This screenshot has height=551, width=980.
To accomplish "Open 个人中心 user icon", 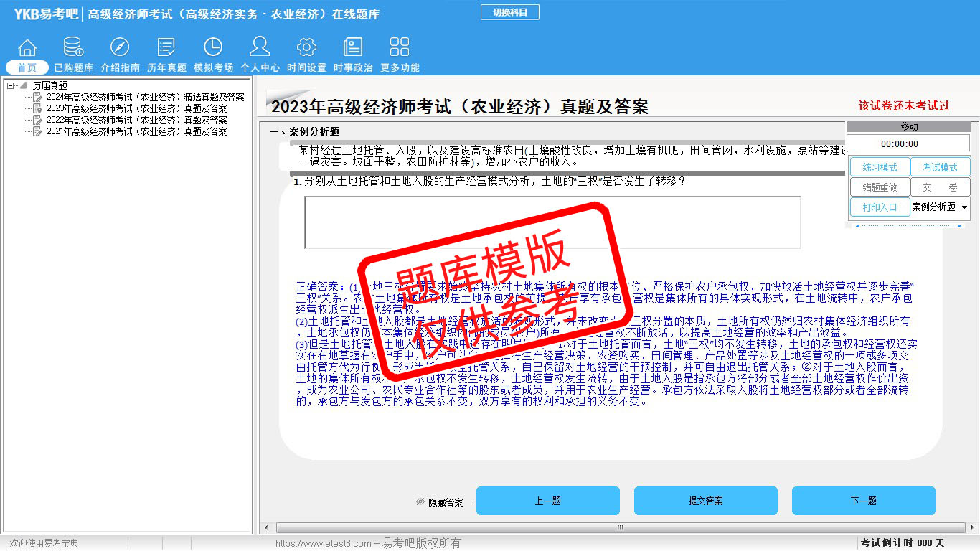I will coord(260,48).
